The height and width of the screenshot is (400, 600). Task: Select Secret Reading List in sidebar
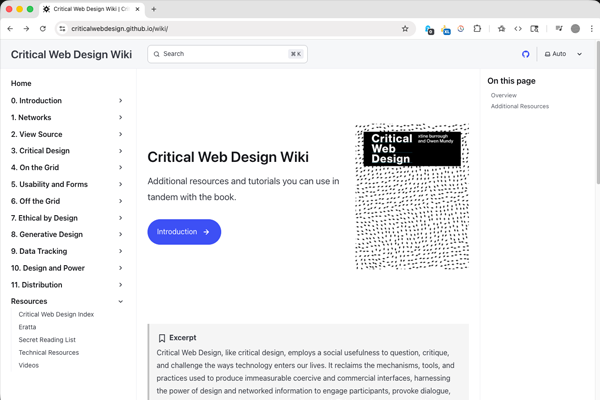47,340
